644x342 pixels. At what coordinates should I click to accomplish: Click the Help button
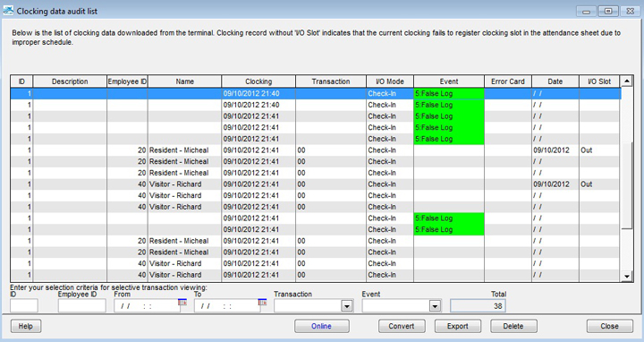(x=25, y=326)
